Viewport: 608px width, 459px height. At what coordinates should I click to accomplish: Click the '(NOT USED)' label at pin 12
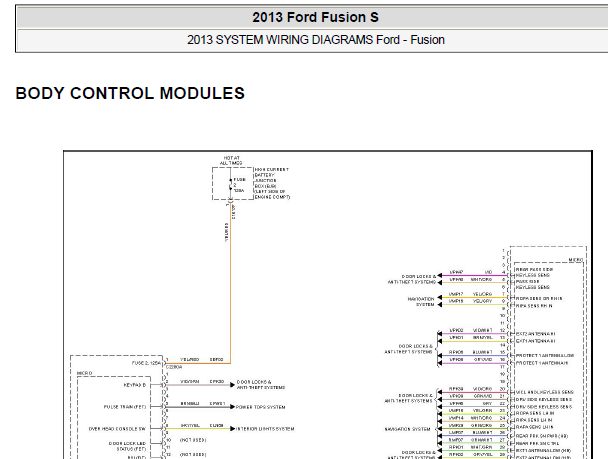click(x=193, y=454)
